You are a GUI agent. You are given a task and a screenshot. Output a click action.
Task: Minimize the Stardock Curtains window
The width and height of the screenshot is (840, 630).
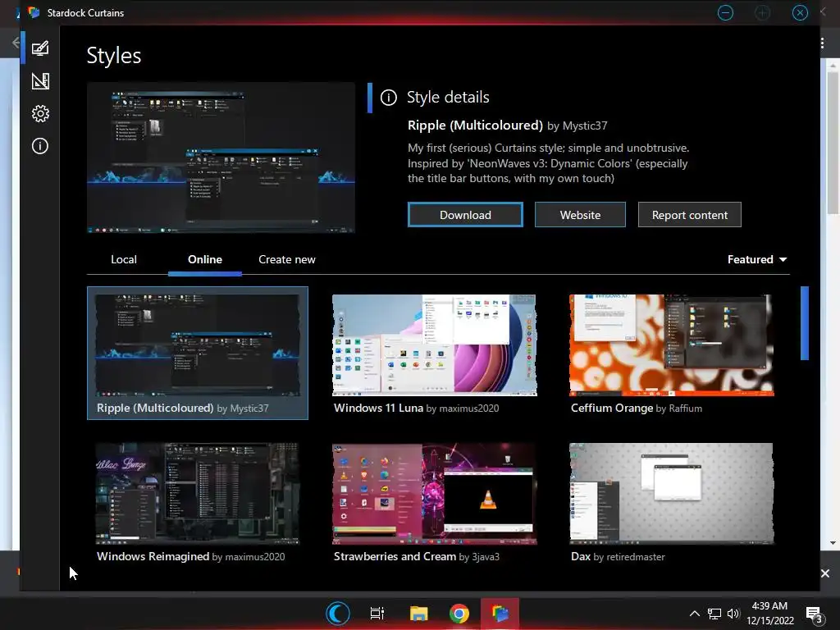click(725, 12)
